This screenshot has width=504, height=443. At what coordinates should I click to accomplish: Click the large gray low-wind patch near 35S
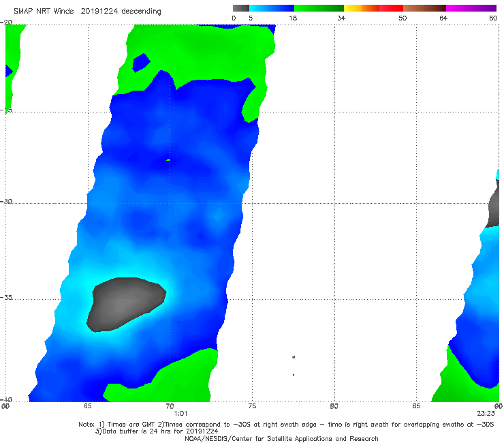(x=125, y=304)
